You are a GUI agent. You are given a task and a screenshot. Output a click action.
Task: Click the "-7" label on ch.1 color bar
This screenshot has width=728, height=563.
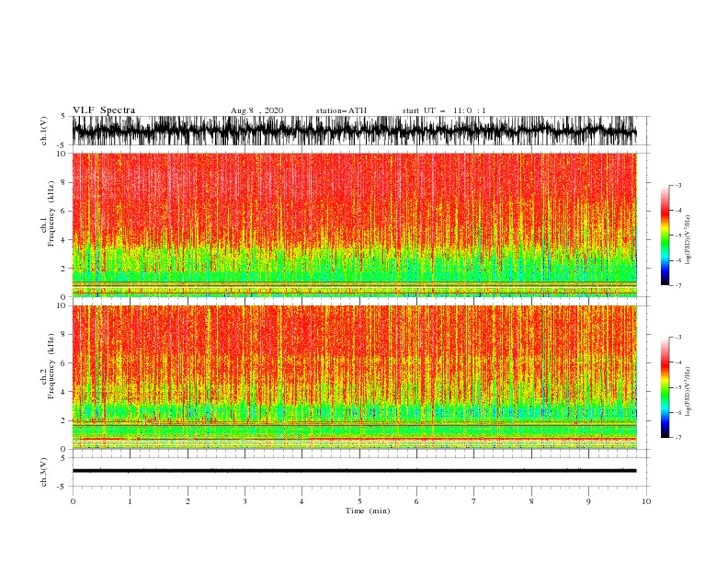click(678, 285)
